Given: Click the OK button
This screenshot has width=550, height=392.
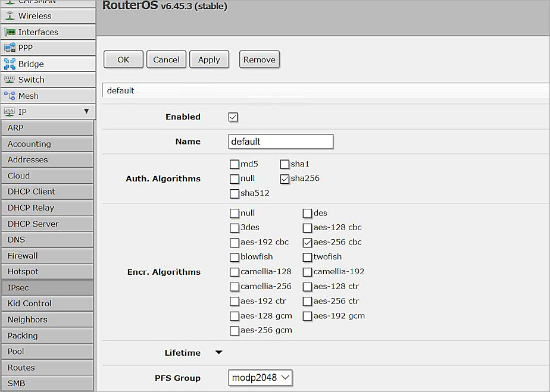Looking at the screenshot, I should coord(123,59).
